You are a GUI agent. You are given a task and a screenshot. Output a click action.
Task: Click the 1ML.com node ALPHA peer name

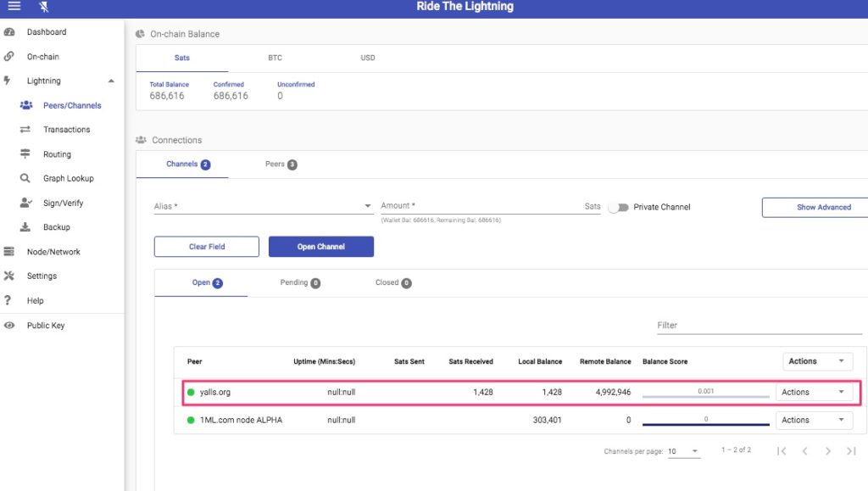point(241,420)
